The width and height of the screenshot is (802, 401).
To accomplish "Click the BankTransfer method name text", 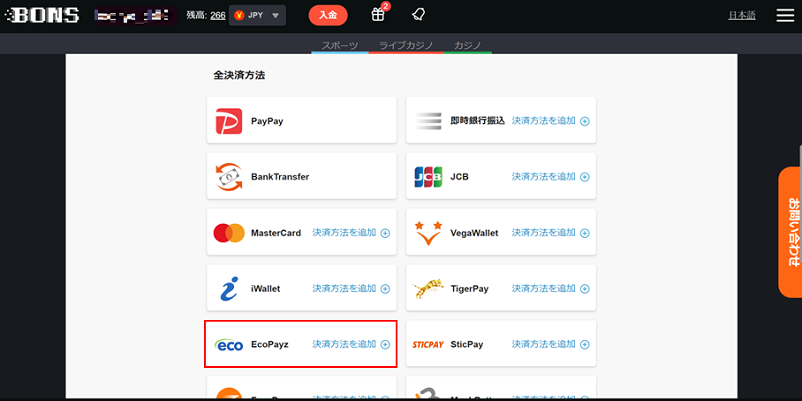I will click(x=280, y=177).
